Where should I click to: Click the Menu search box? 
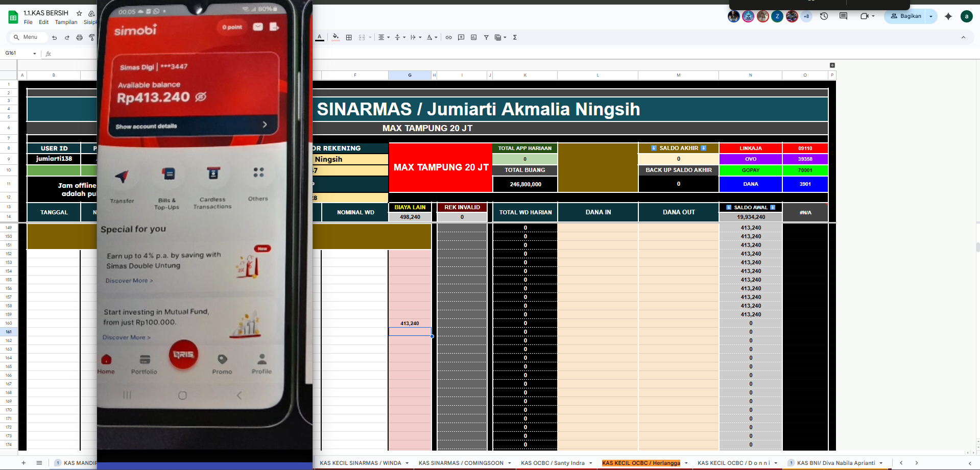point(29,37)
